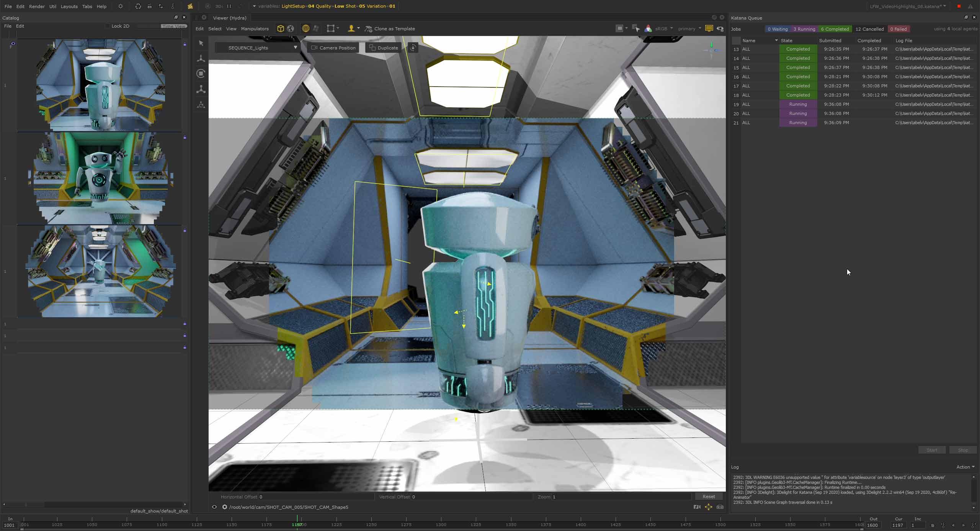Activate the translate manipulator tool
Viewport: 980px width, 531px height.
201,59
